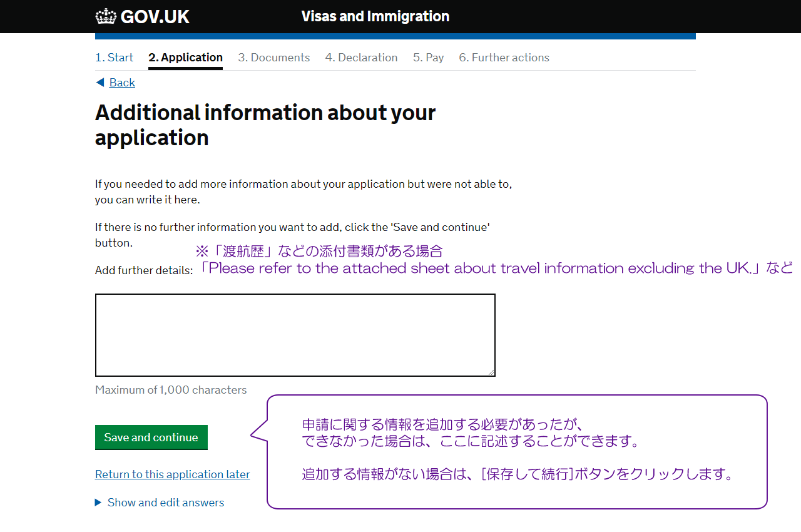Go to step 1. Start
The width and height of the screenshot is (801, 532).
coord(114,58)
